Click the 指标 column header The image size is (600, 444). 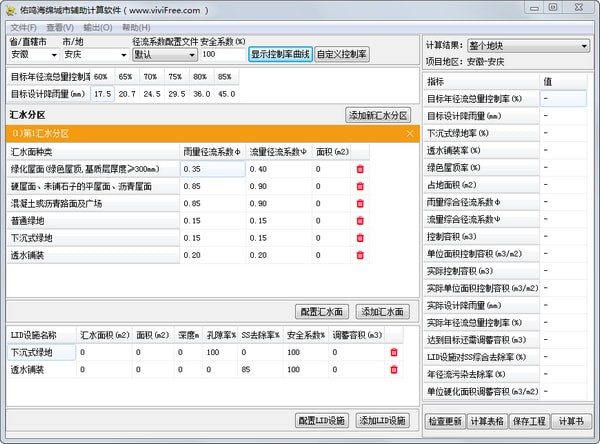[481, 81]
